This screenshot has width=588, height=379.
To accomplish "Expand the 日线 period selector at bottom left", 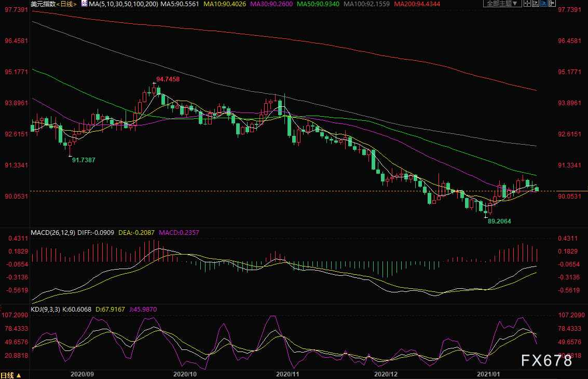I will [11, 375].
